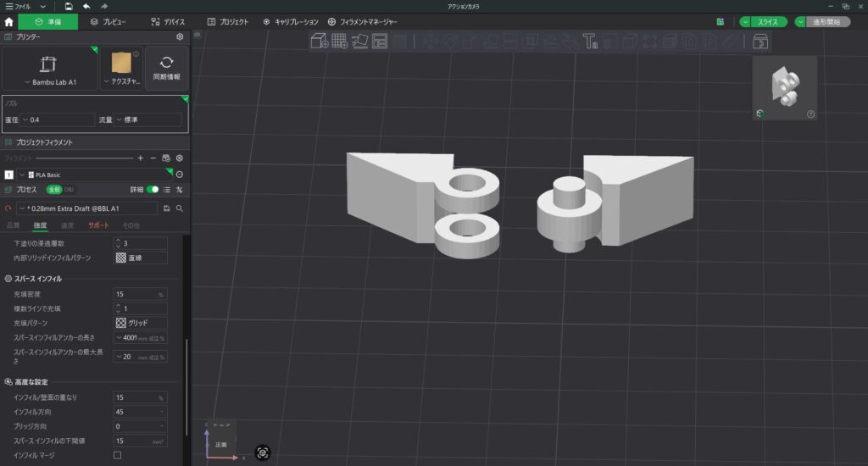Click the filament 1 color swatch
The width and height of the screenshot is (868, 466).
tap(8, 175)
